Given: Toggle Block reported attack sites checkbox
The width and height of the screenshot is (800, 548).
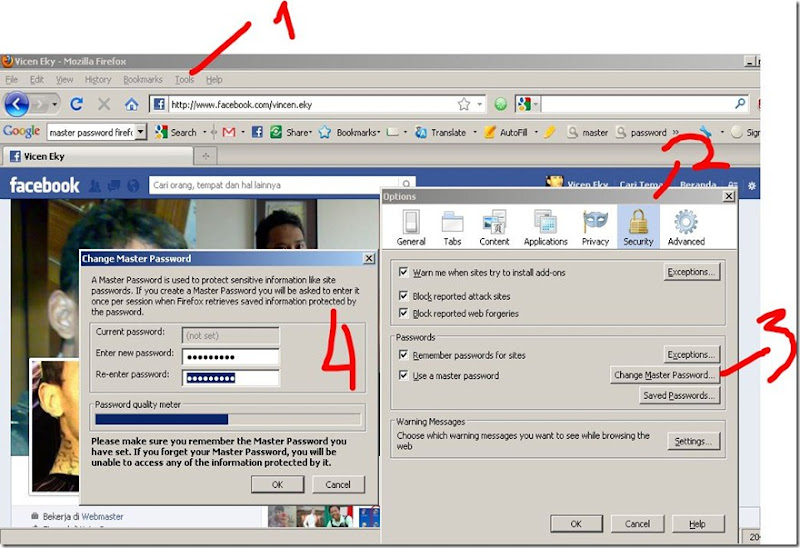Looking at the screenshot, I should tap(403, 295).
